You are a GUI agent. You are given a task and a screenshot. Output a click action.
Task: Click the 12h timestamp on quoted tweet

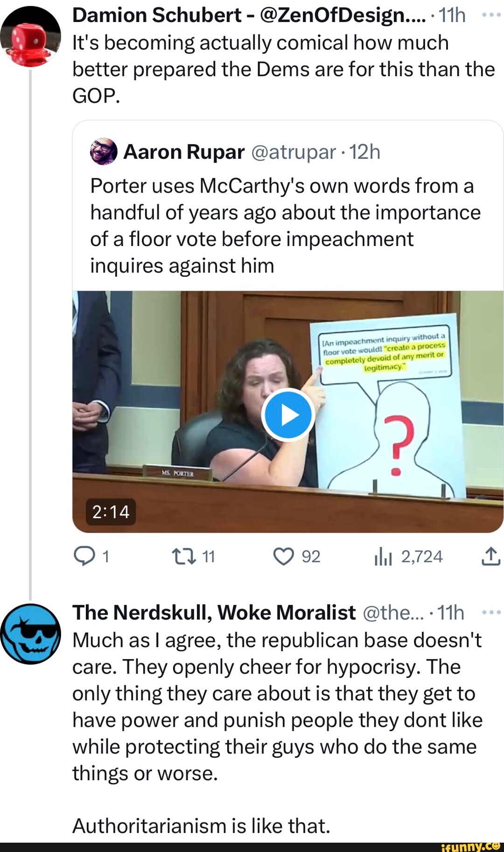pos(365,152)
